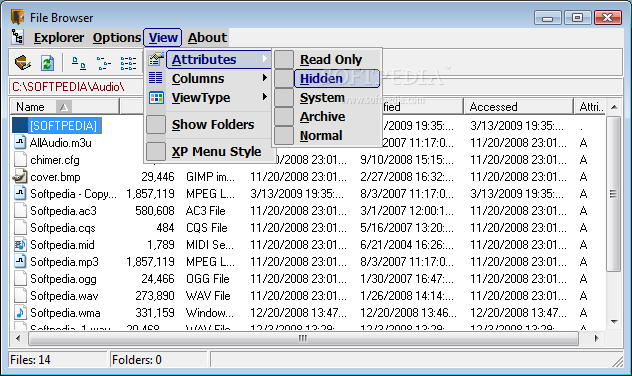Minimize the File Browser window

[x=547, y=18]
